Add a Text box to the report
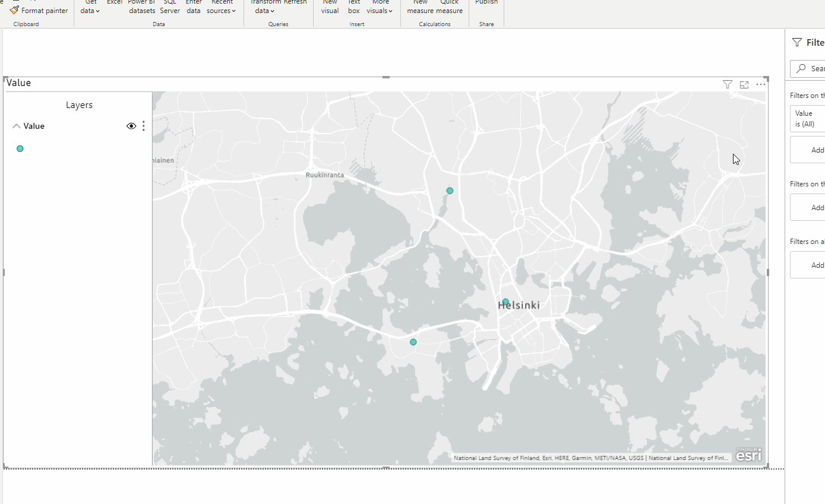This screenshot has height=504, width=825. point(354,7)
